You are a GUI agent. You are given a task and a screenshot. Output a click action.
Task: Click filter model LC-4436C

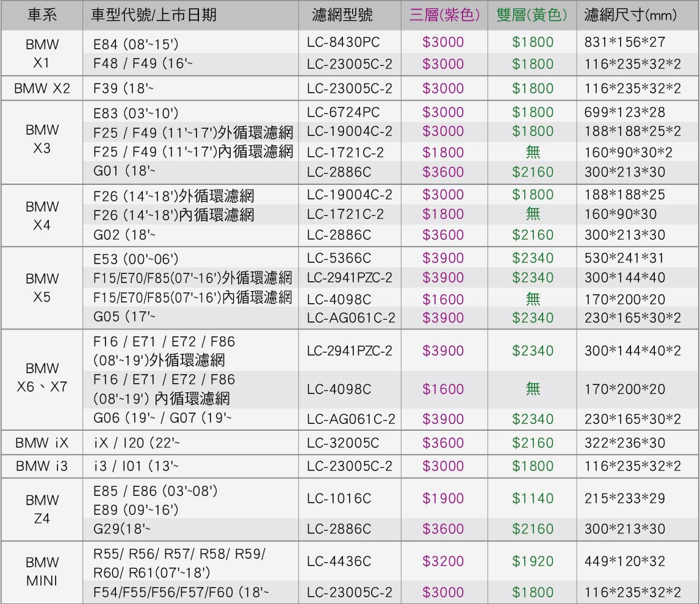(x=339, y=561)
